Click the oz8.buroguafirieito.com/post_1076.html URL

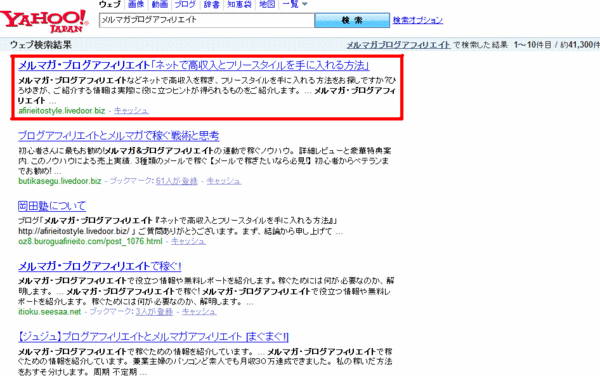[x=90, y=241]
